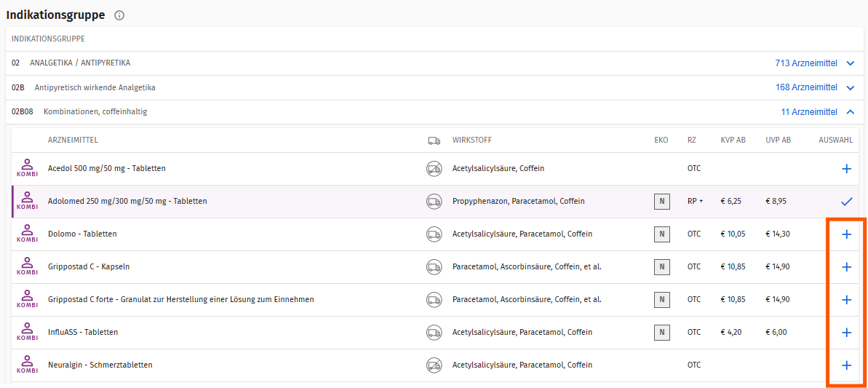Click Acetylsalicylsäure, Coffein ingredient text

498,168
